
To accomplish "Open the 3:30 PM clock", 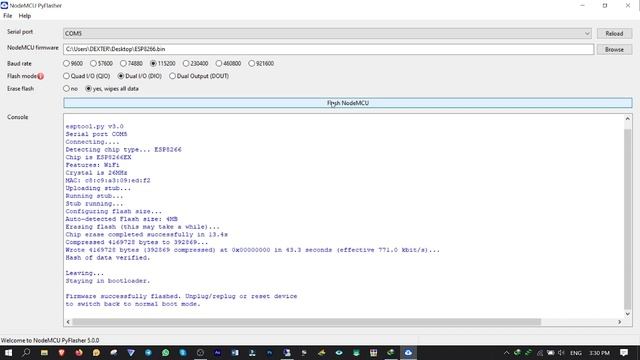I will (x=599, y=353).
